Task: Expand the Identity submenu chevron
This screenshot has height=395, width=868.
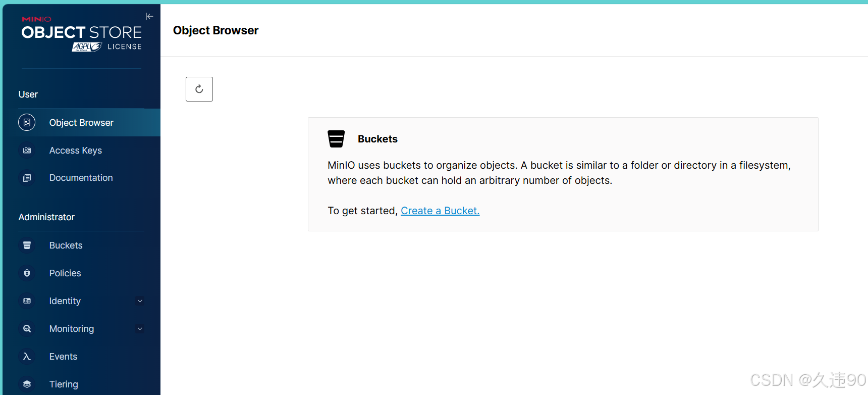Action: (140, 301)
